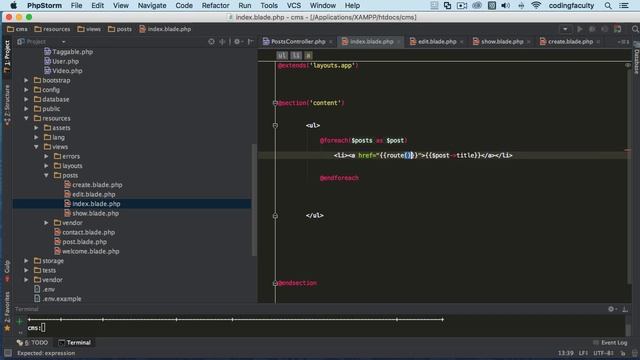The image size is (640, 360).
Task: Click the hide Terminal panel icon
Action: pyautogui.click(x=625, y=309)
